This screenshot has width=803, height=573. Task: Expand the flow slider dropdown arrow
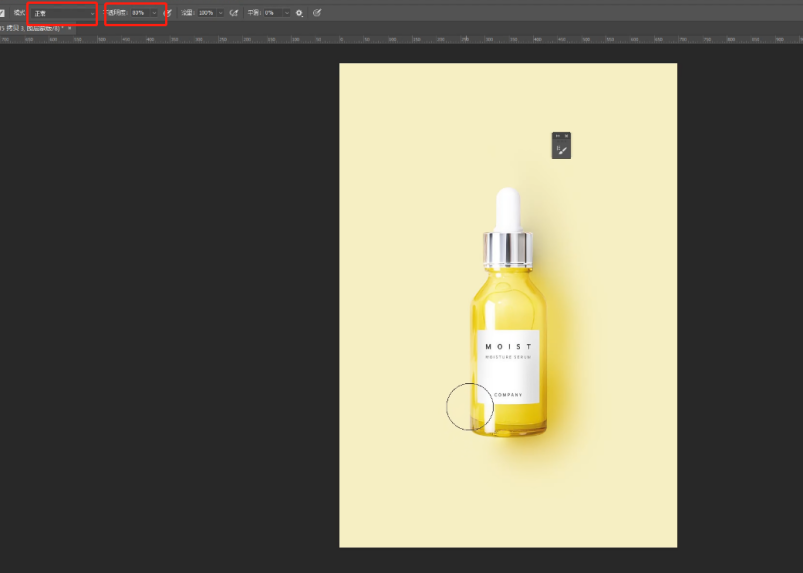click(221, 13)
